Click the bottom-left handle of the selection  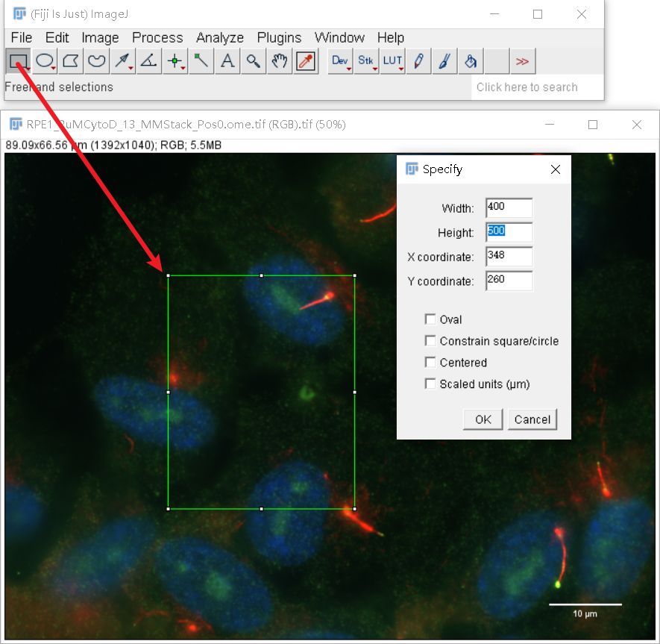click(x=169, y=509)
